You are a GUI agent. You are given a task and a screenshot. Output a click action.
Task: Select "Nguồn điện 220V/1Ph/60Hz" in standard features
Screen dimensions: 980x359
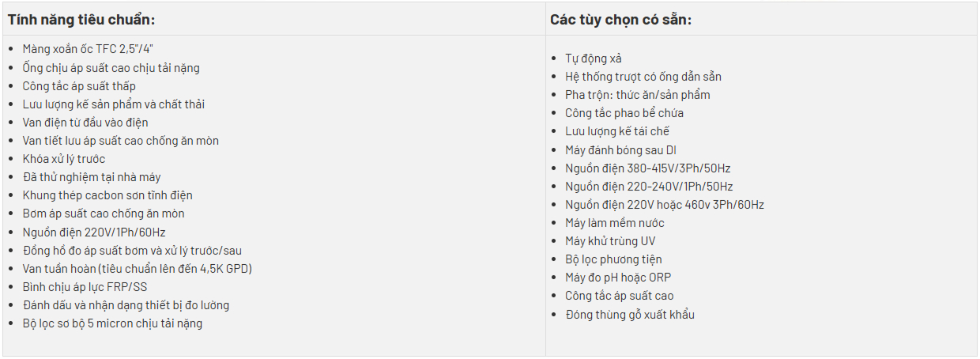pyautogui.click(x=94, y=232)
